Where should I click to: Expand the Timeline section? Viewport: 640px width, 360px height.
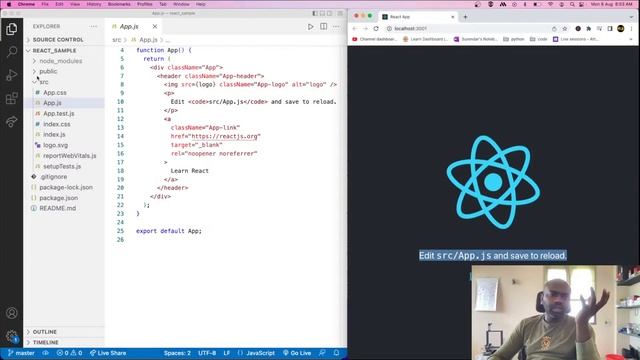63,342
